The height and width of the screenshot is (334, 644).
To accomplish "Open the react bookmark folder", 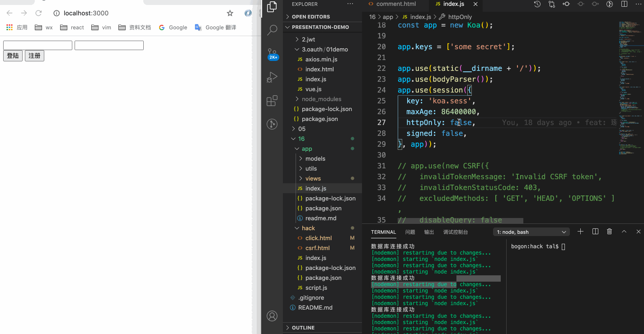I will pyautogui.click(x=72, y=28).
